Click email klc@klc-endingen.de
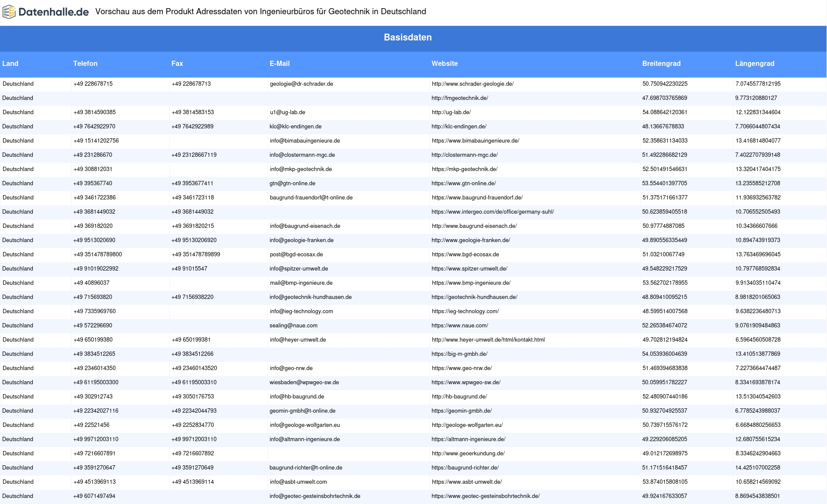This screenshot has height=504, width=827. [295, 127]
